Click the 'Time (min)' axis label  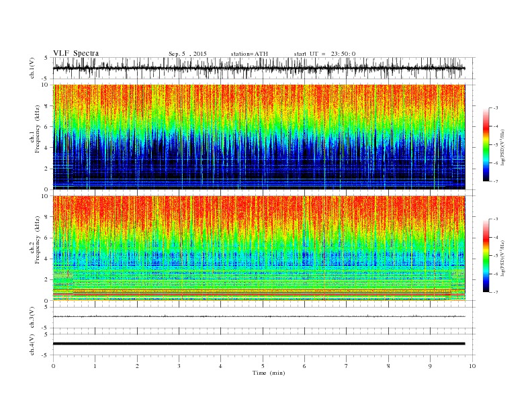[x=269, y=373]
